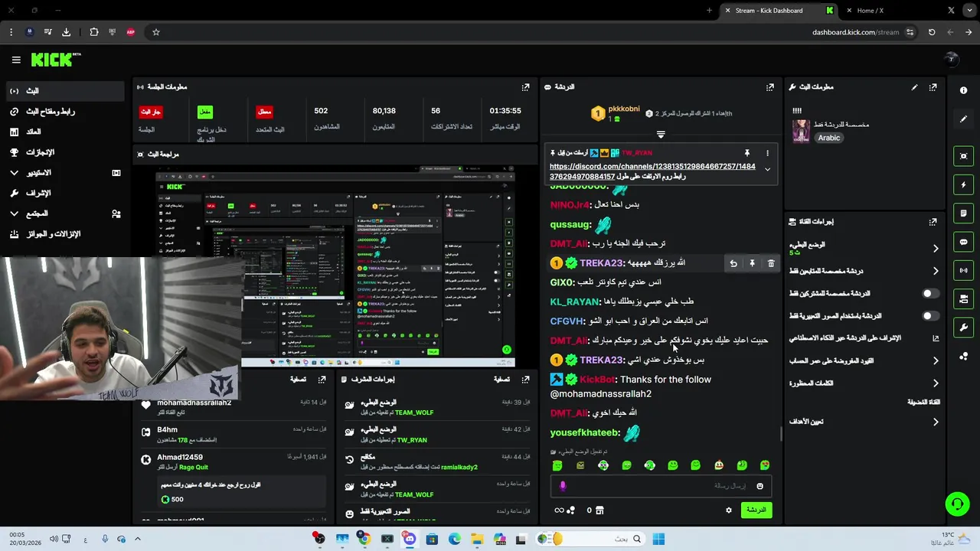The width and height of the screenshot is (980, 551).
Task: Reply to TREKA23's hovered message
Action: [x=733, y=263]
